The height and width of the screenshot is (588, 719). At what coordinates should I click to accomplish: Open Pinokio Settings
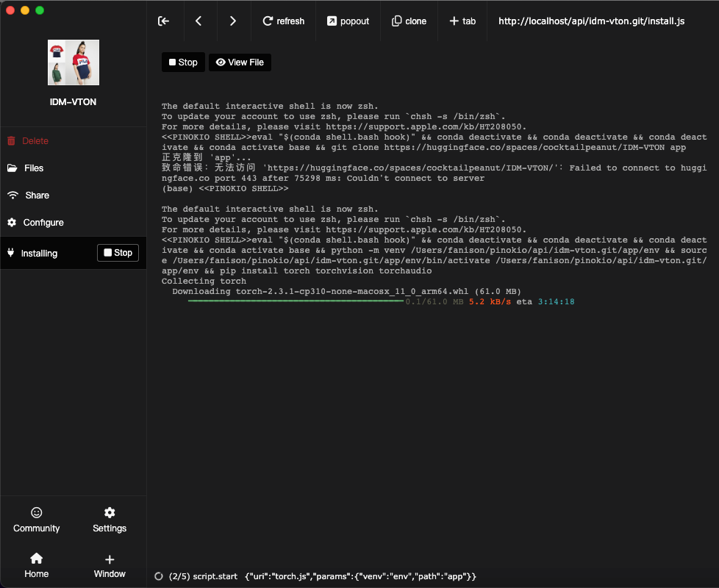(110, 520)
